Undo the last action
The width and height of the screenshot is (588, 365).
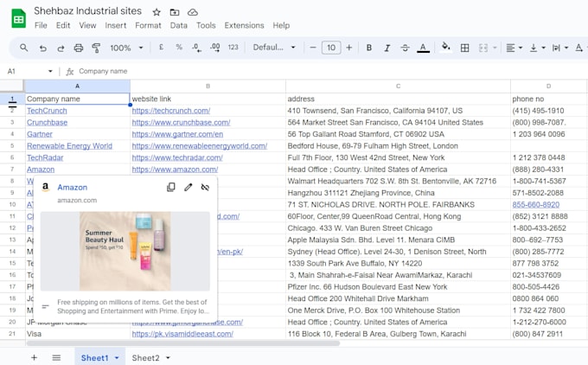click(x=42, y=48)
